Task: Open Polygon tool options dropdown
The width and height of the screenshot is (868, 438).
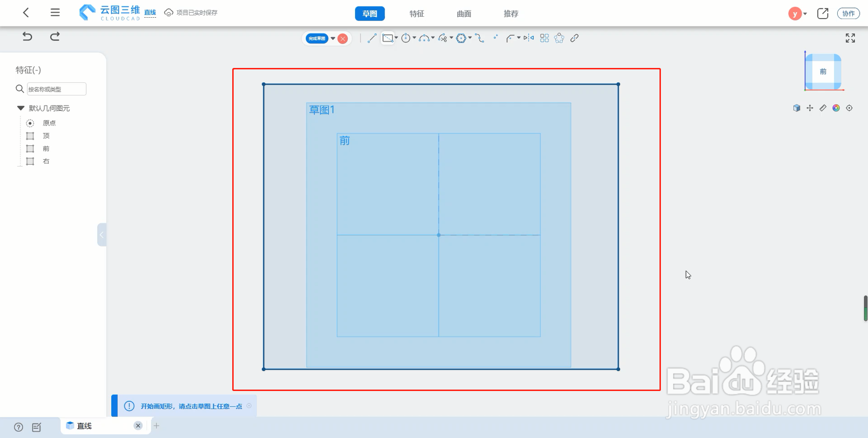Action: (470, 38)
